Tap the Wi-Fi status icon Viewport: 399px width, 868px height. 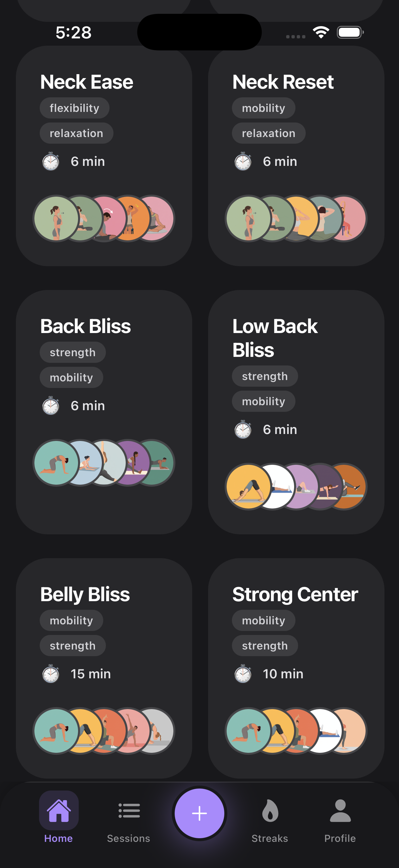321,32
